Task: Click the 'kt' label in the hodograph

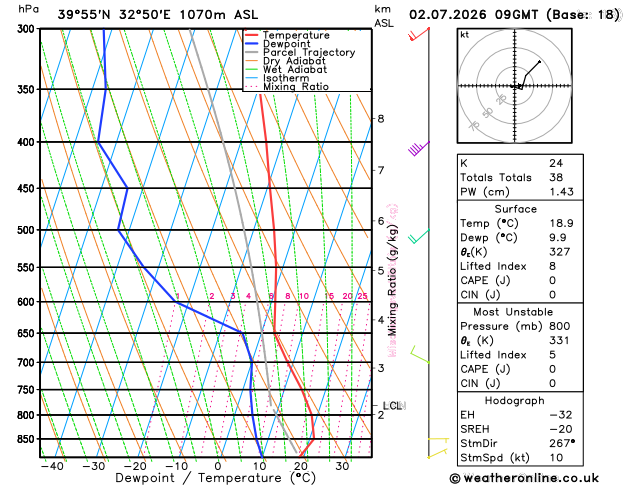Action: pyautogui.click(x=465, y=35)
